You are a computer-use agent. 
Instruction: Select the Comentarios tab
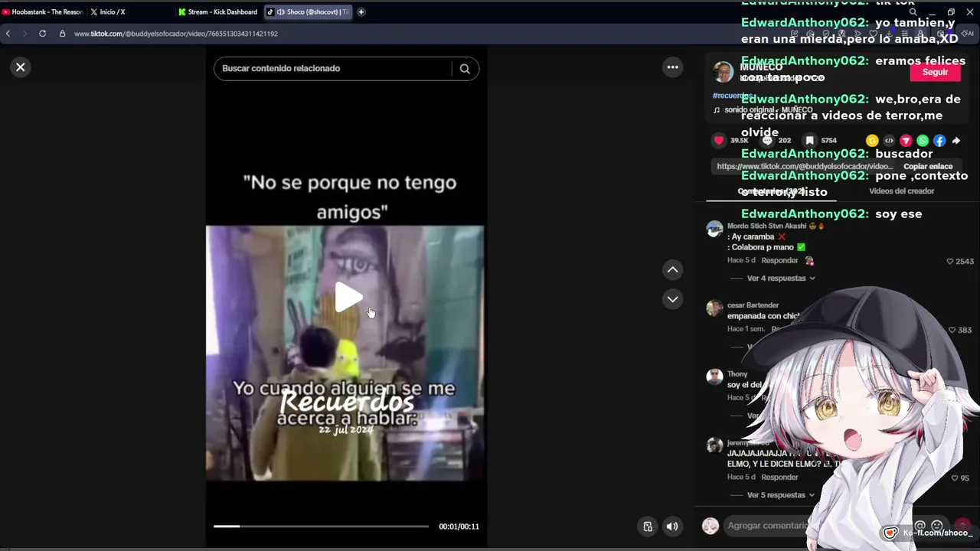tap(771, 191)
